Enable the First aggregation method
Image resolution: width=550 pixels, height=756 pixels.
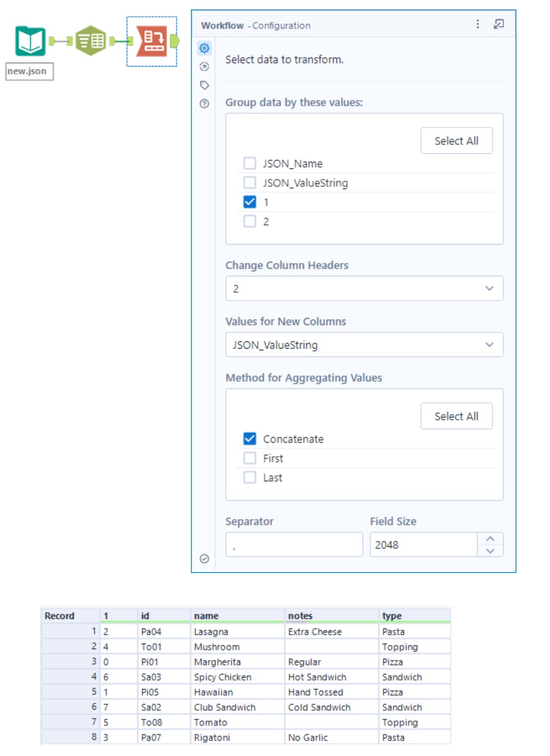pos(249,458)
